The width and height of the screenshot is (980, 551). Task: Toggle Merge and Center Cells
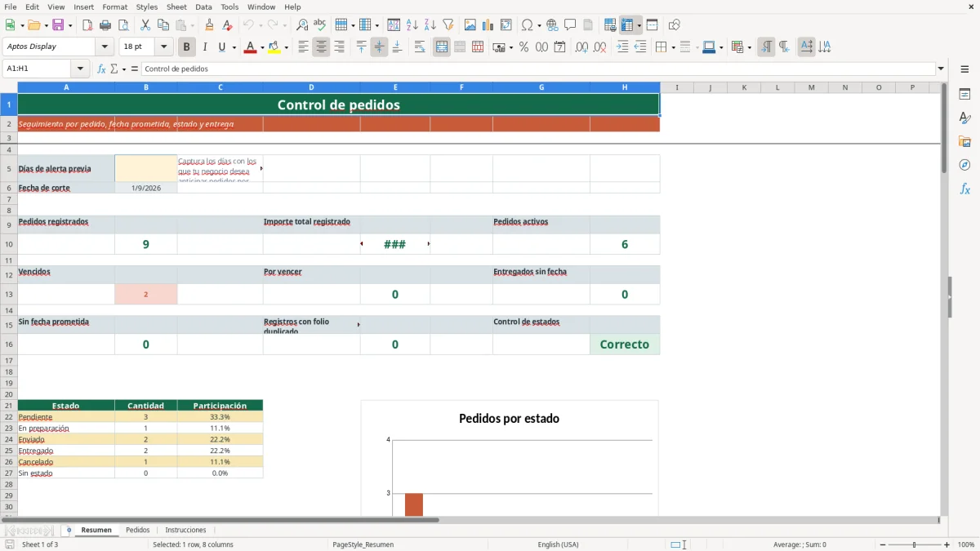tap(442, 47)
